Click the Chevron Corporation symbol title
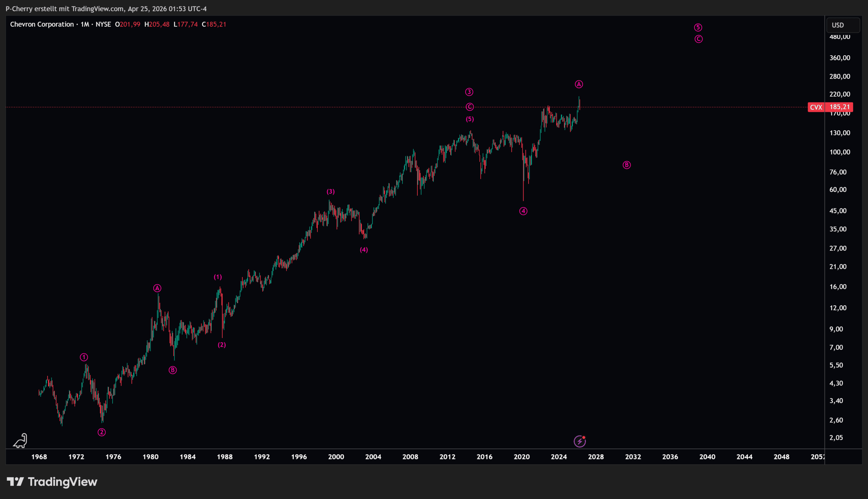This screenshot has width=868, height=499. 42,24
